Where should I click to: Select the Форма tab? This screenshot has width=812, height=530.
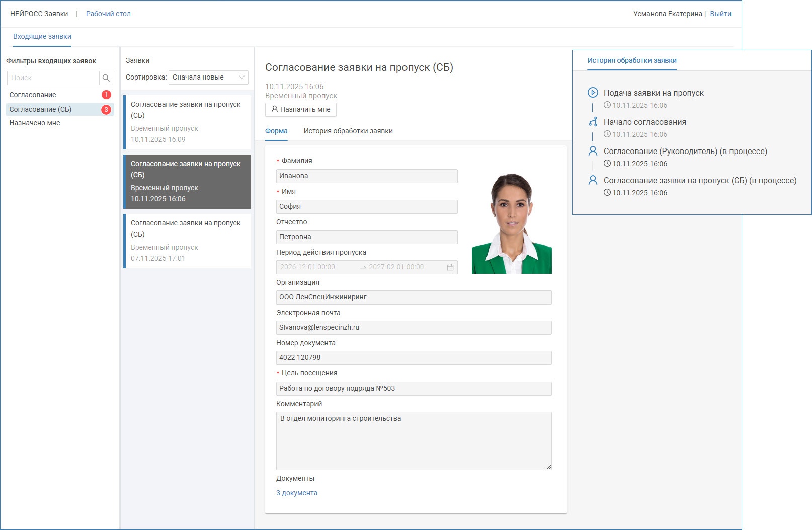[x=276, y=131]
